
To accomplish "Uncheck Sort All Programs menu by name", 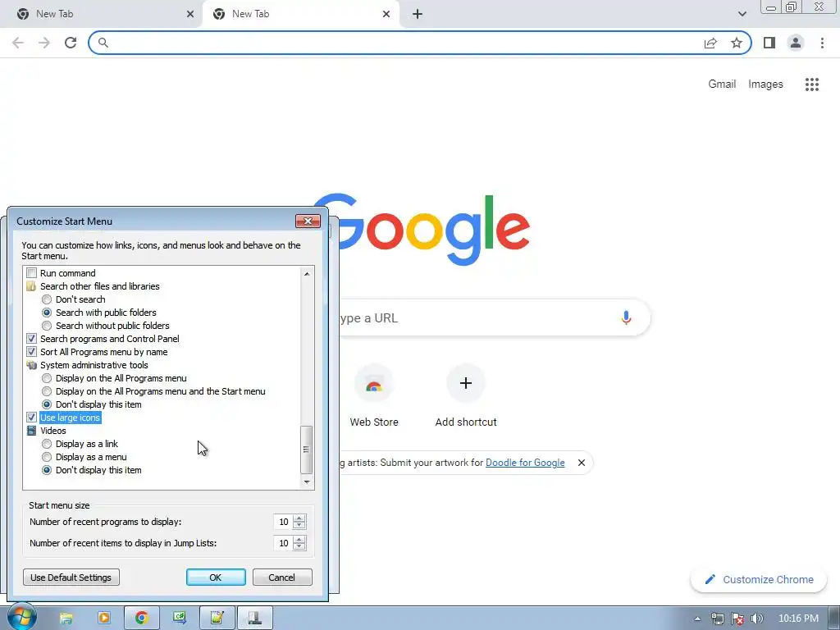I will click(x=32, y=351).
